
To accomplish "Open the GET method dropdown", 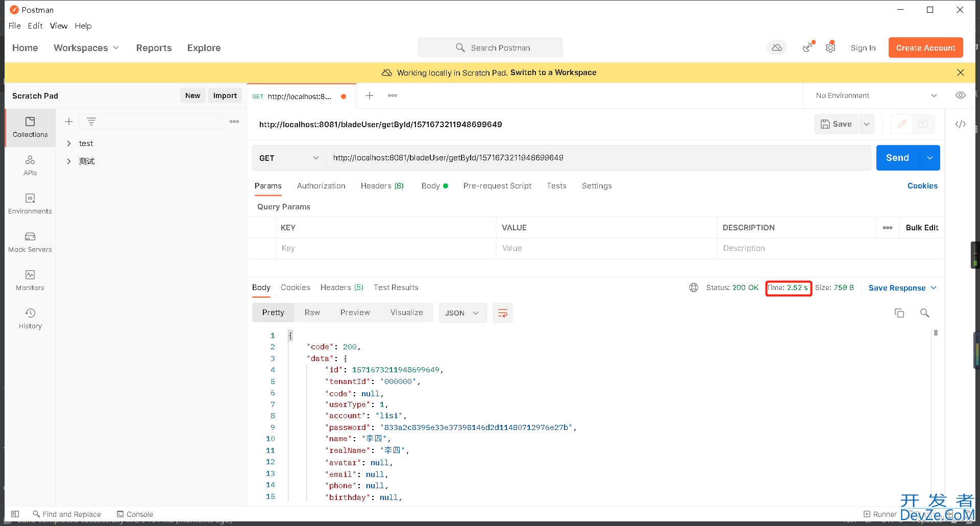I will [289, 158].
